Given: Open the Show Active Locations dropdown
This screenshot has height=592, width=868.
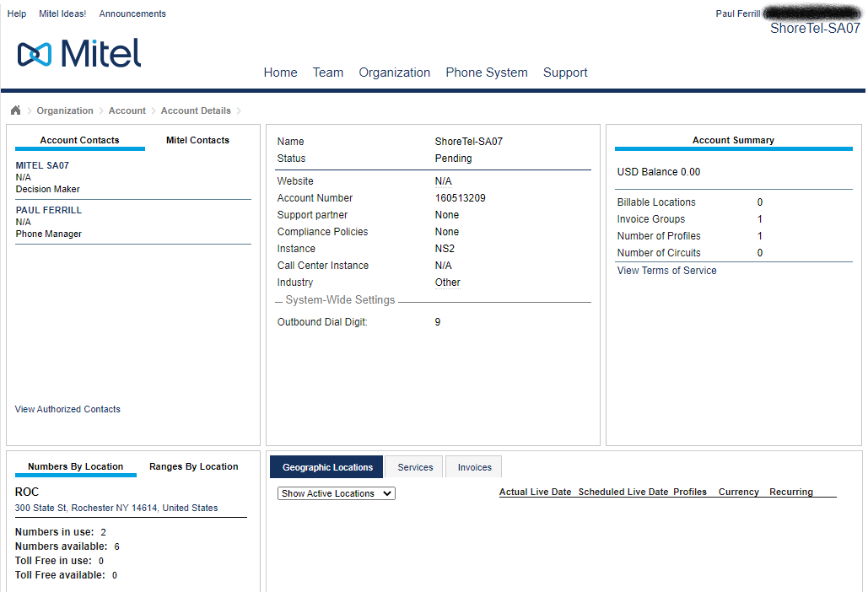Looking at the screenshot, I should (336, 493).
